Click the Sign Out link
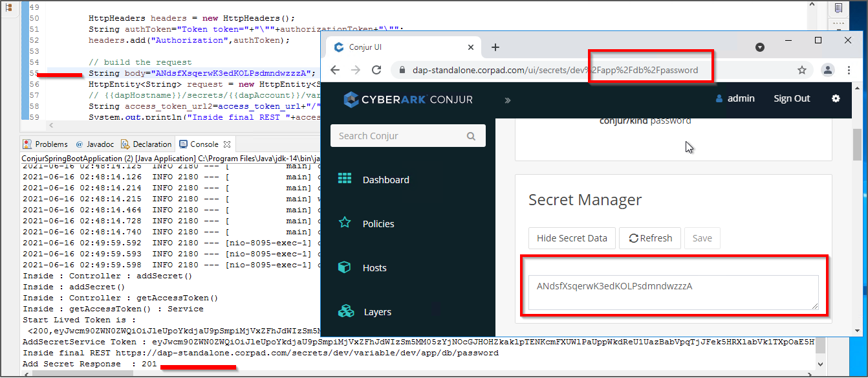868x378 pixels. (x=792, y=98)
